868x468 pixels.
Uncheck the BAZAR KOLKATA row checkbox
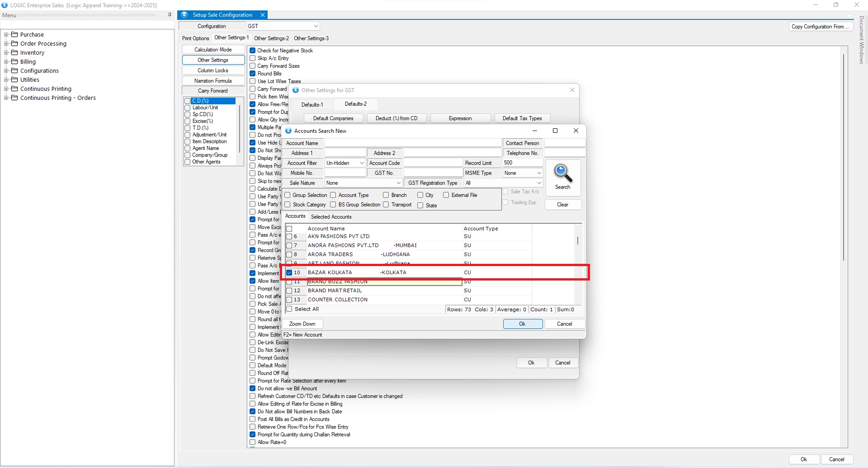[289, 272]
